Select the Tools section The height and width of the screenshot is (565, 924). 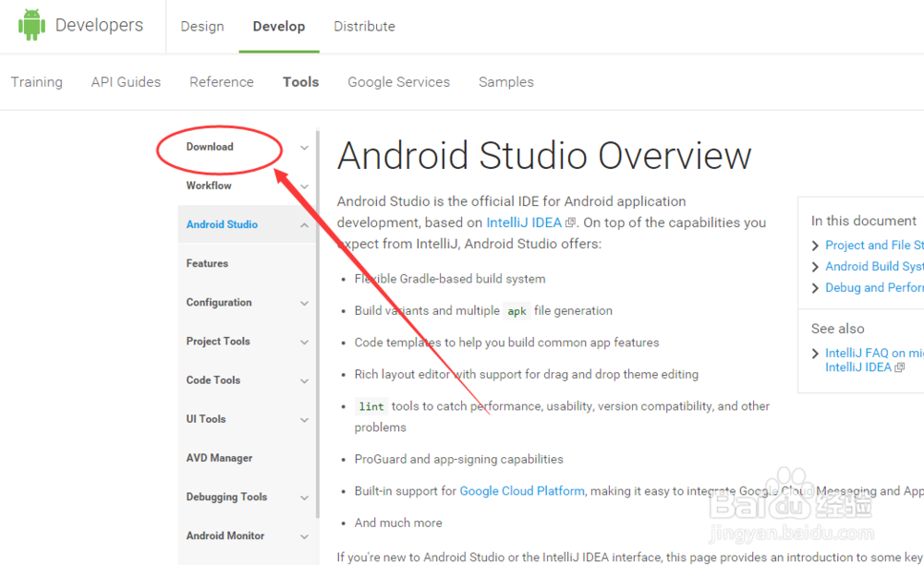(300, 82)
